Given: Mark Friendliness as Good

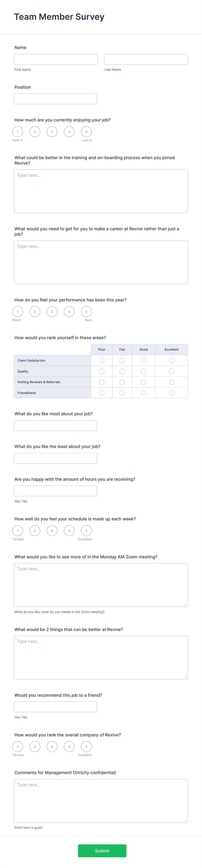Looking at the screenshot, I should [x=143, y=392].
